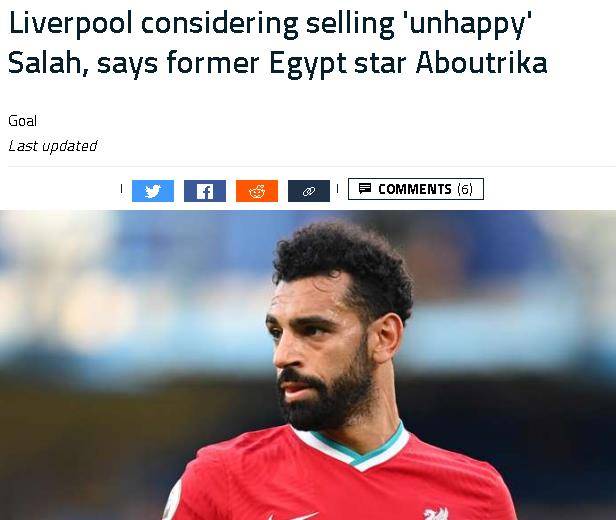
Task: Click the Nike swoosh on the shirt
Action: pos(293,516)
